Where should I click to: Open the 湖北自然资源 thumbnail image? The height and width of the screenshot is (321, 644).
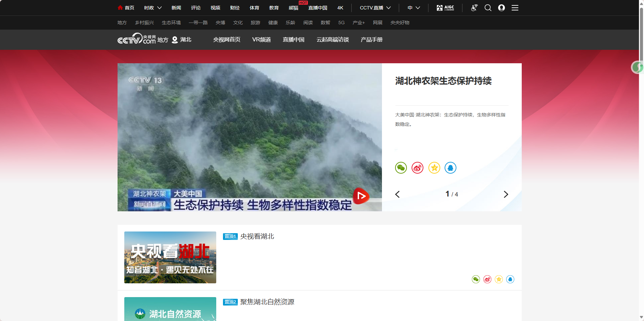[x=170, y=309]
